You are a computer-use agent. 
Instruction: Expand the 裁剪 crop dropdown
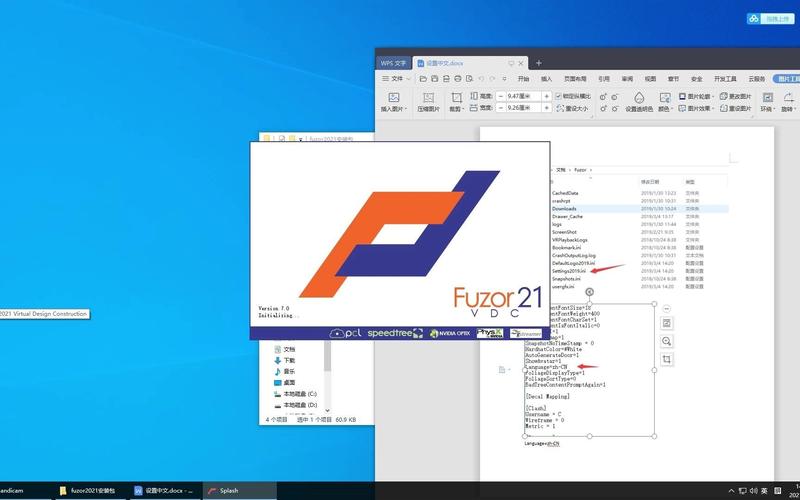(x=456, y=109)
